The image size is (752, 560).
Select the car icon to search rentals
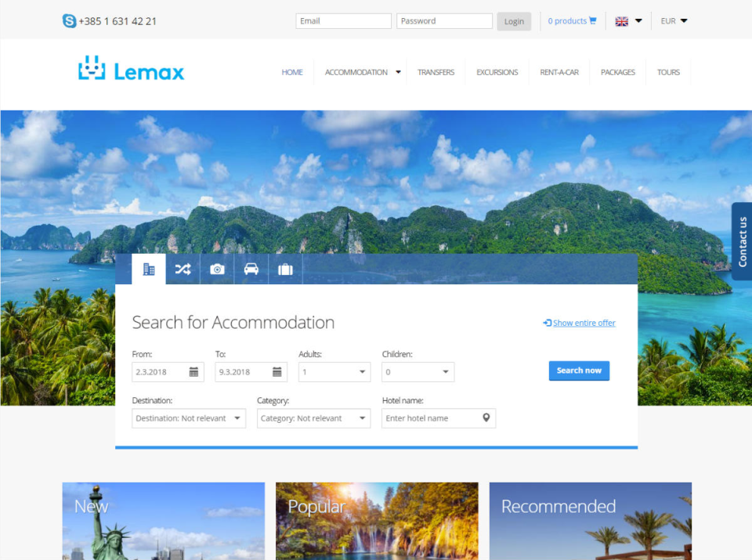(x=251, y=269)
